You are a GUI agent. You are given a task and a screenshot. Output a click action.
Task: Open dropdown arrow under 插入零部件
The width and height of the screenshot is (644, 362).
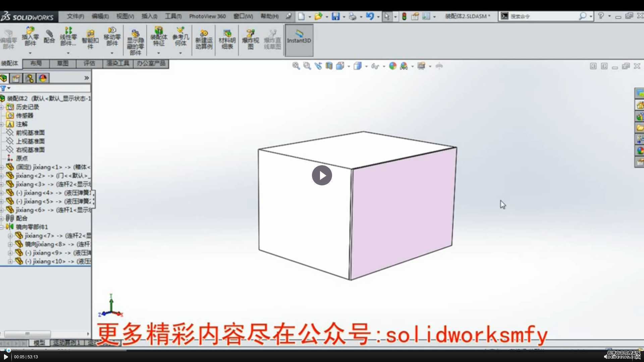click(x=30, y=53)
